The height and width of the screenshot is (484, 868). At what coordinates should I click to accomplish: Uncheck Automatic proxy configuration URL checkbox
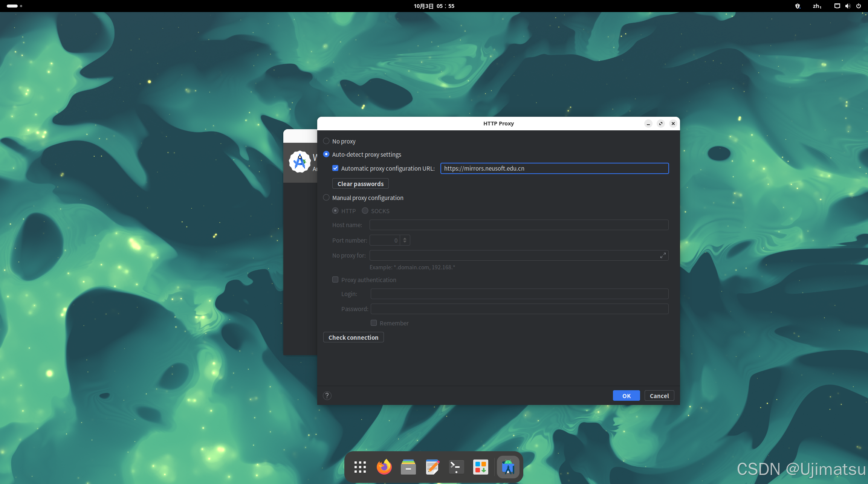point(335,168)
